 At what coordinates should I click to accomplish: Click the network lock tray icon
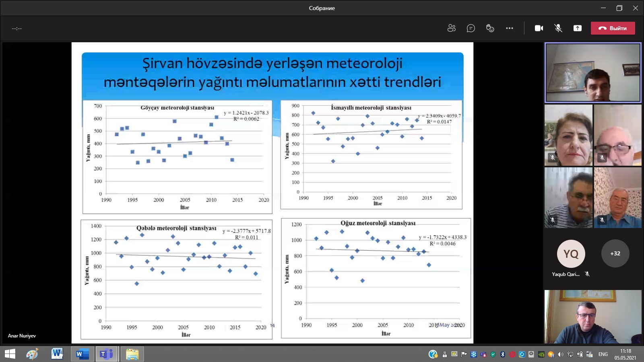[x=445, y=354]
